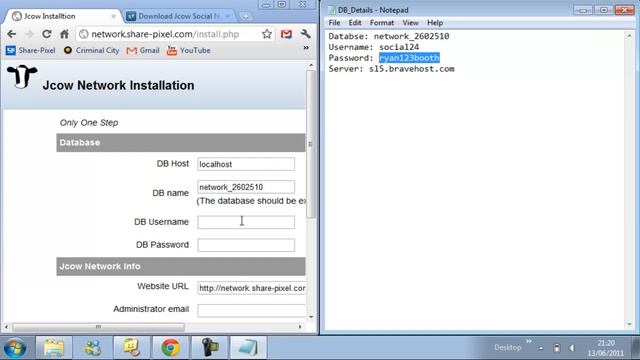Click network_2602510 text in Notepad
The image size is (640, 360).
[x=411, y=36]
